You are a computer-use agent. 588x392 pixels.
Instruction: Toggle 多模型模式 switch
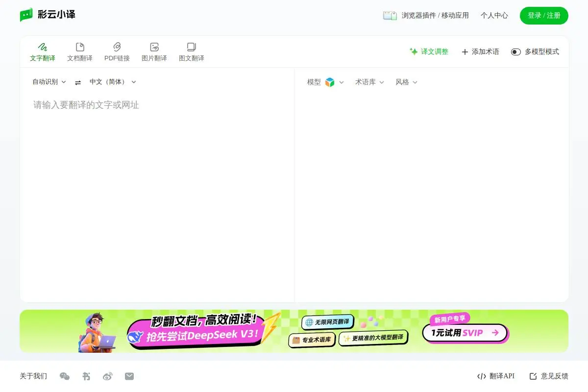516,52
